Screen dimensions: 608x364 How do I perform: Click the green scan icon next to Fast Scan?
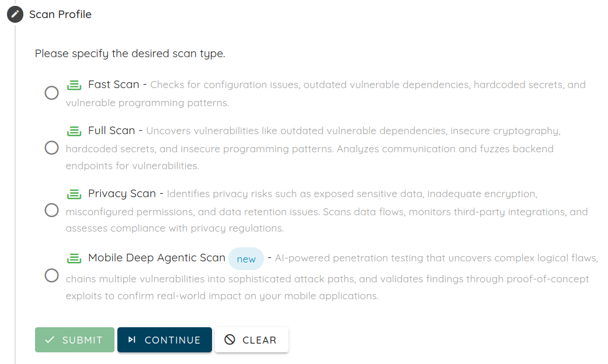(x=74, y=85)
